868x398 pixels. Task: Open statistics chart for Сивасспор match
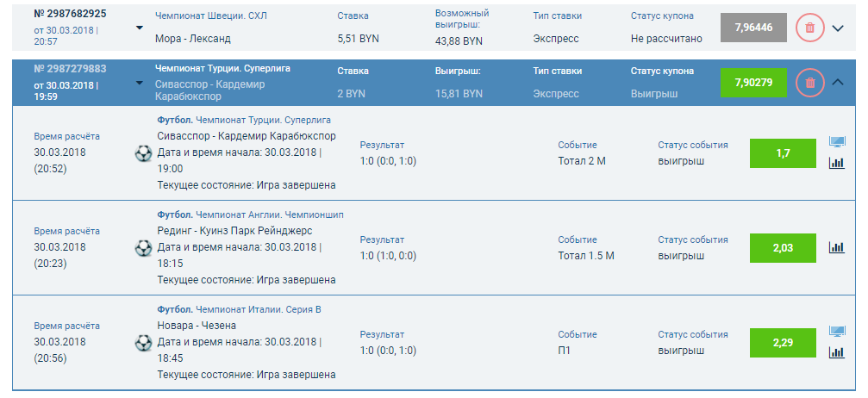click(x=836, y=163)
